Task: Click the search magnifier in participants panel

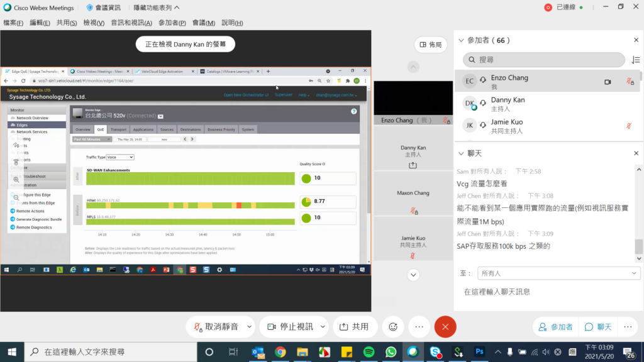Action: pos(472,60)
